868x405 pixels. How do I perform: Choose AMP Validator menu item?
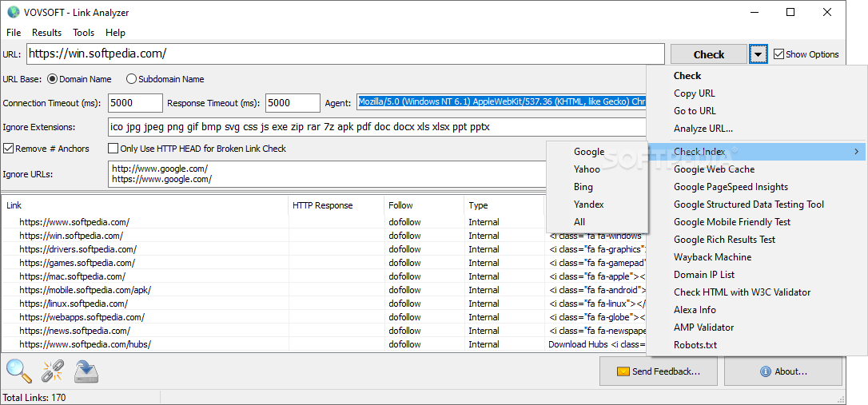756,328
